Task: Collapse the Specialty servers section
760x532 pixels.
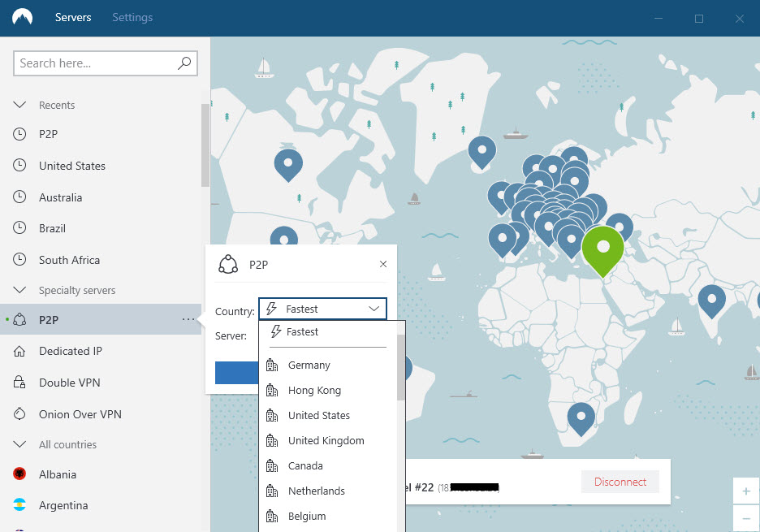Action: point(19,290)
